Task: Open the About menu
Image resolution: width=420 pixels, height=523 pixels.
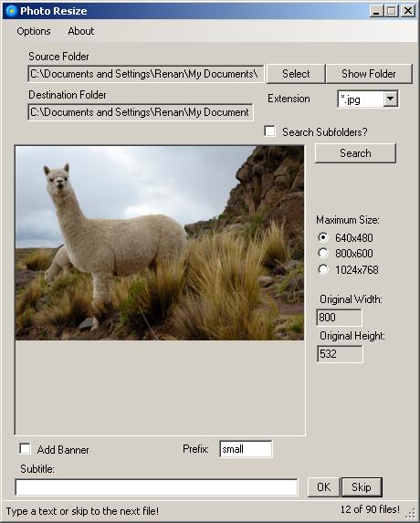Action: pyautogui.click(x=81, y=31)
